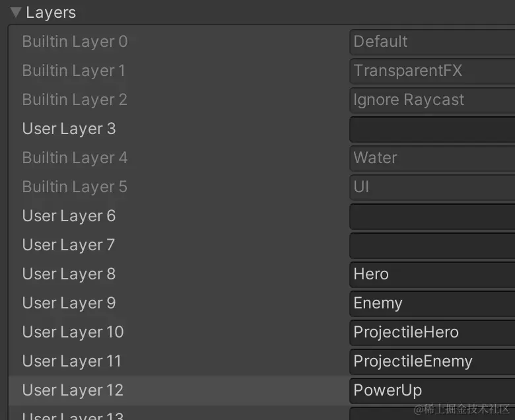Select the 'Builtin Layer 0' row label
Screen dimensions: 515x420
pyautogui.click(x=75, y=42)
